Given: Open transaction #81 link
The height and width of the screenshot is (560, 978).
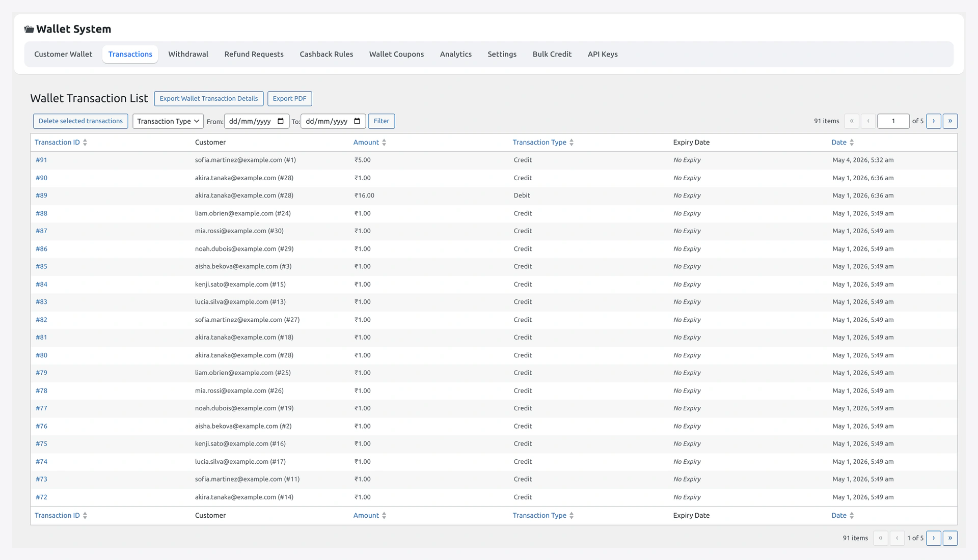Looking at the screenshot, I should pyautogui.click(x=41, y=338).
